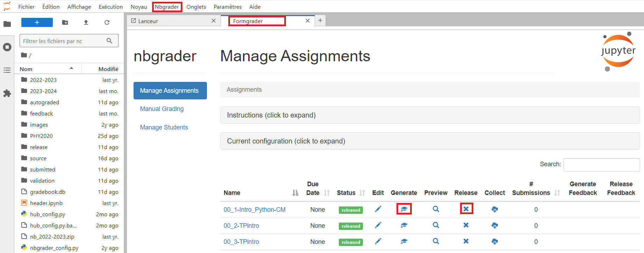This screenshot has width=644, height=253.
Task: Go to Manual Grading page
Action: (162, 109)
